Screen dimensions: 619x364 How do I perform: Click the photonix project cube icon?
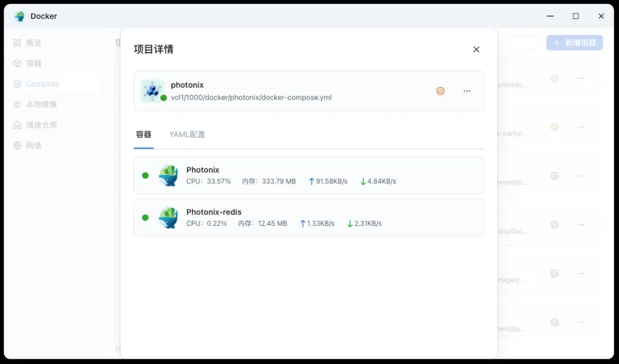pyautogui.click(x=152, y=91)
